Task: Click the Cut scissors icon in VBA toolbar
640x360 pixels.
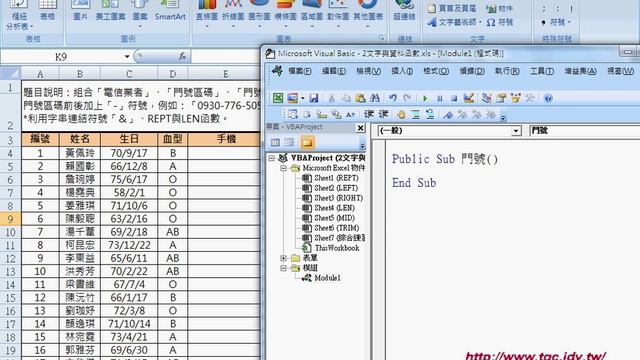Action: click(x=331, y=98)
